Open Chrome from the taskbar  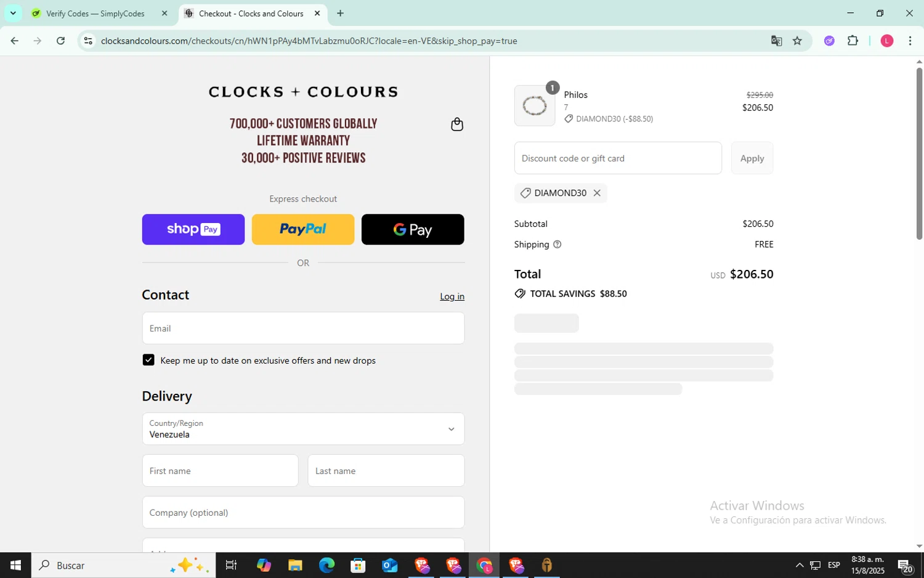[484, 565]
